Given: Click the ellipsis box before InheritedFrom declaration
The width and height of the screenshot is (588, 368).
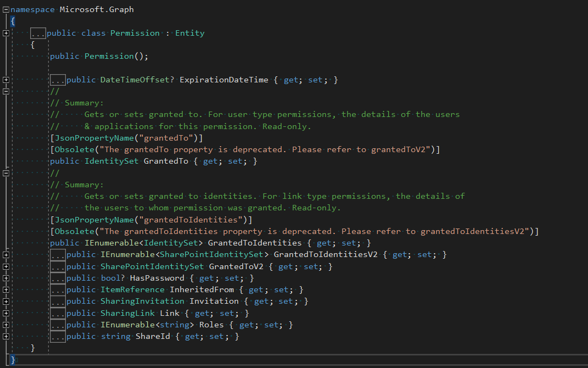Looking at the screenshot, I should [58, 289].
